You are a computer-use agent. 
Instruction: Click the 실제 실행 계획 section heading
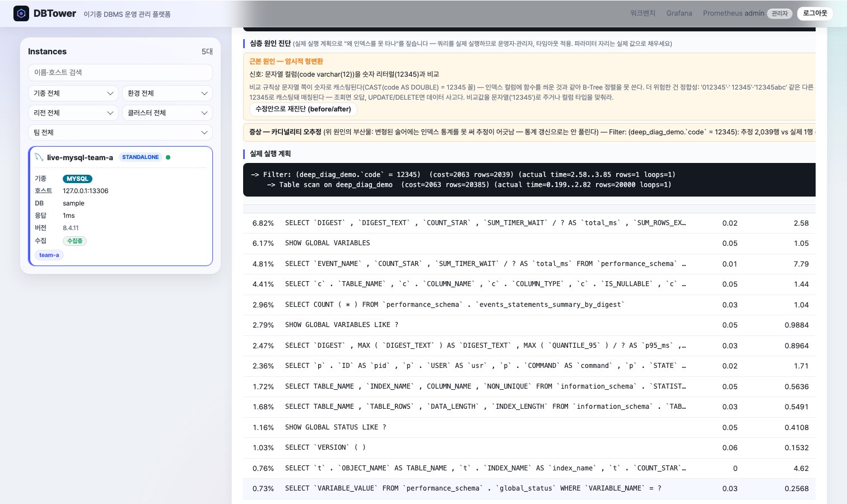(x=270, y=153)
